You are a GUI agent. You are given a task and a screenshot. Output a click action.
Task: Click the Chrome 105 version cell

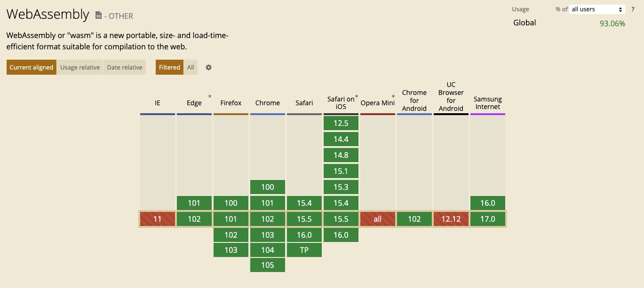pyautogui.click(x=268, y=265)
